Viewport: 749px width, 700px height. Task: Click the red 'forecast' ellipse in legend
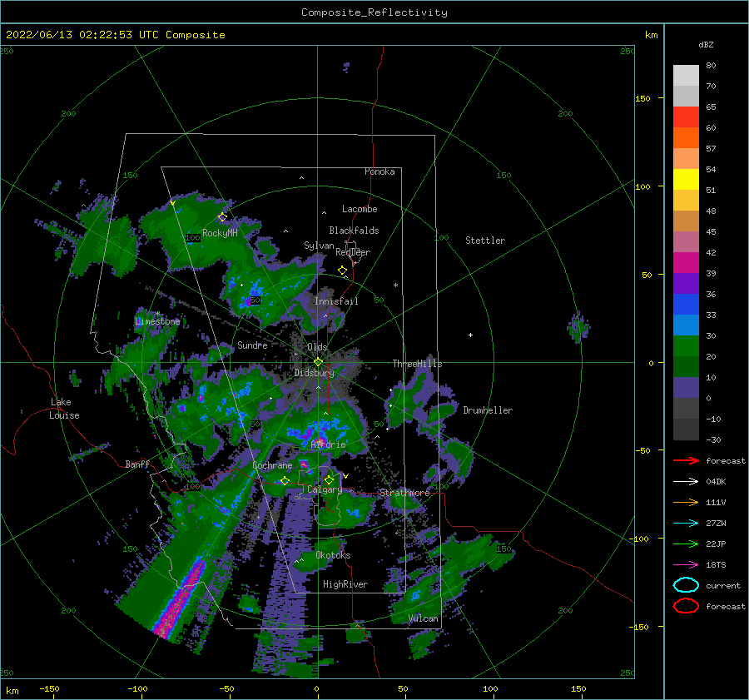(x=686, y=606)
